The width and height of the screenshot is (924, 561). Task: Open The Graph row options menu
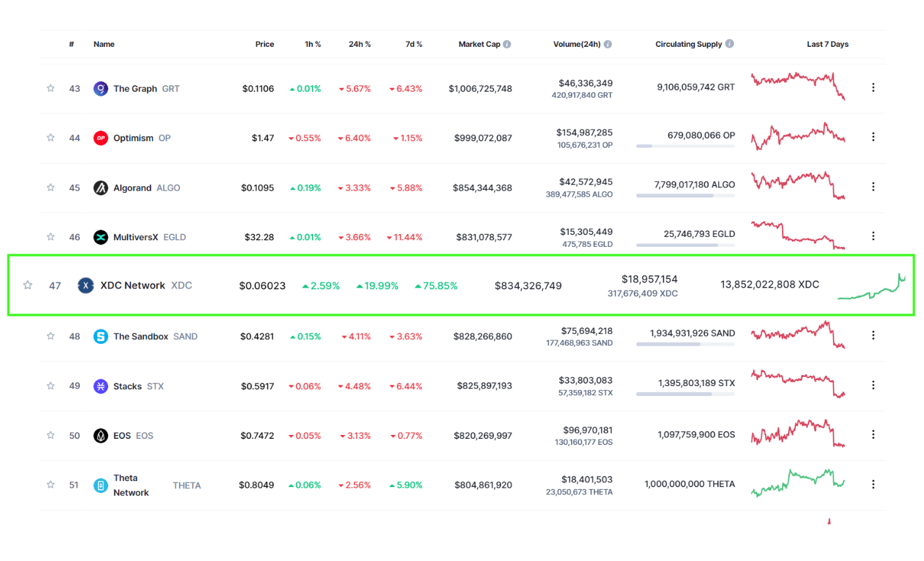point(873,87)
